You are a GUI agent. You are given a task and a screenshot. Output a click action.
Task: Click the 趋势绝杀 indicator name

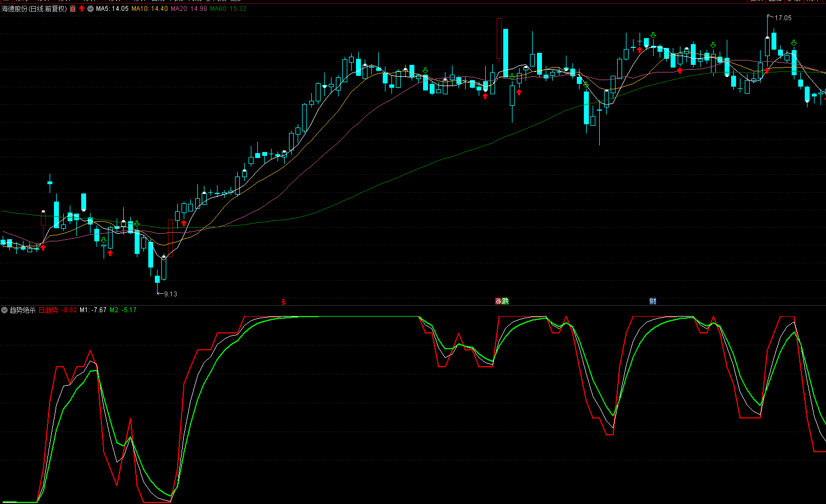[x=22, y=310]
